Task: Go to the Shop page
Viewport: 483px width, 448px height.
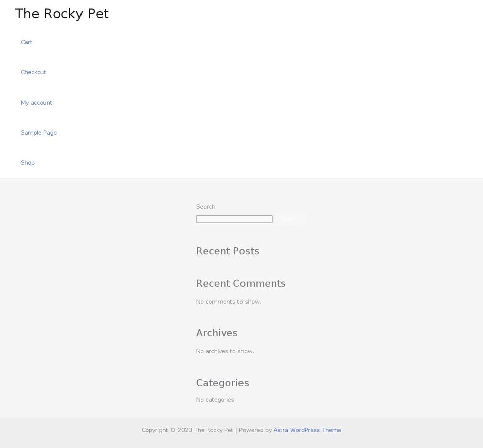Action: coord(28,162)
